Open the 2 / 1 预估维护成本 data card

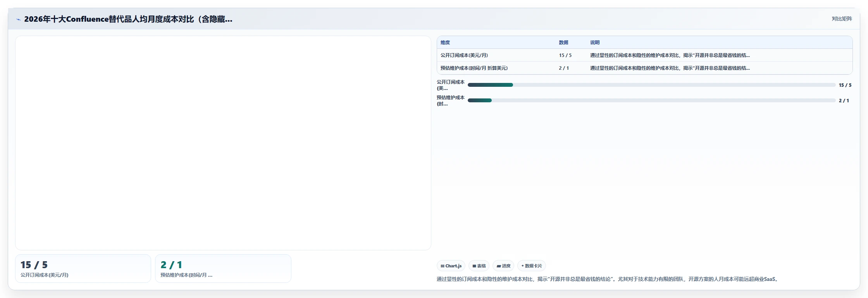coord(223,269)
